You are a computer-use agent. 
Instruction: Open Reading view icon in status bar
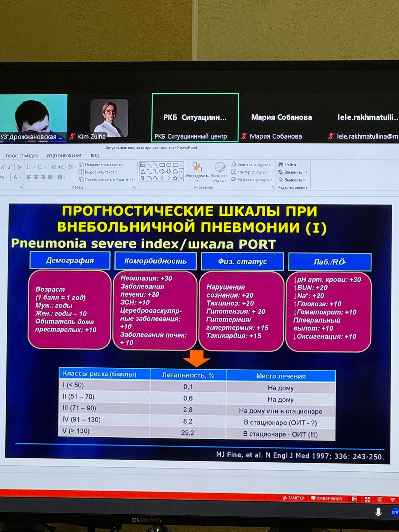(380, 499)
